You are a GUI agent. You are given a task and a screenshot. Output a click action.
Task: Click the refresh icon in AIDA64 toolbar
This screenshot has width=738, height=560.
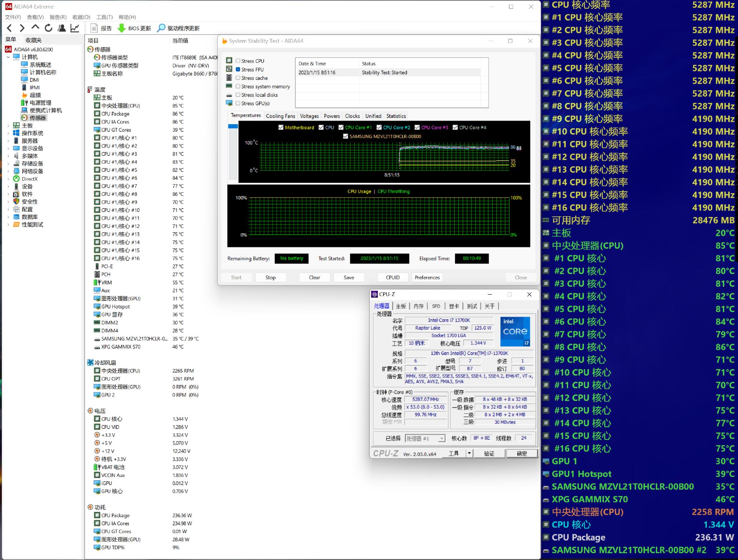(x=48, y=28)
